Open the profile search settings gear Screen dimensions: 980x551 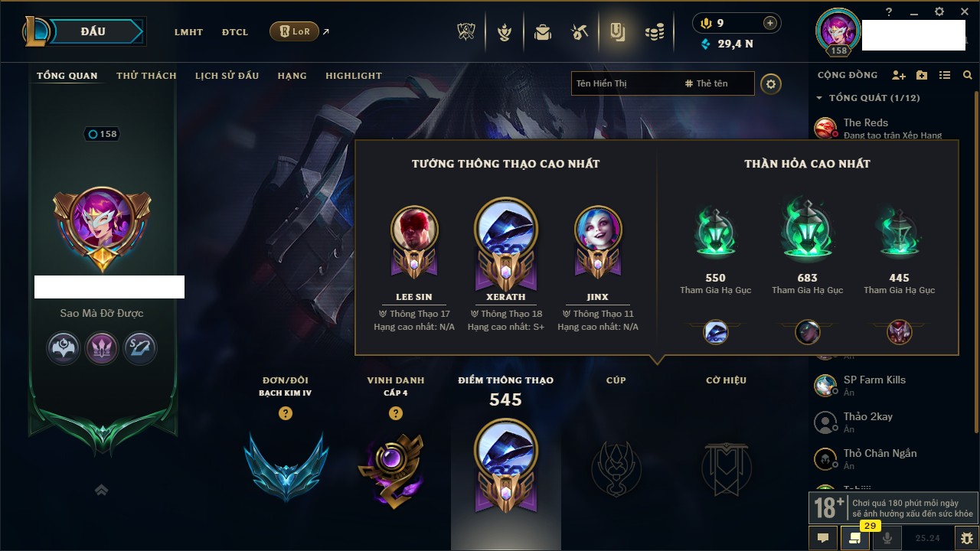pyautogui.click(x=771, y=83)
